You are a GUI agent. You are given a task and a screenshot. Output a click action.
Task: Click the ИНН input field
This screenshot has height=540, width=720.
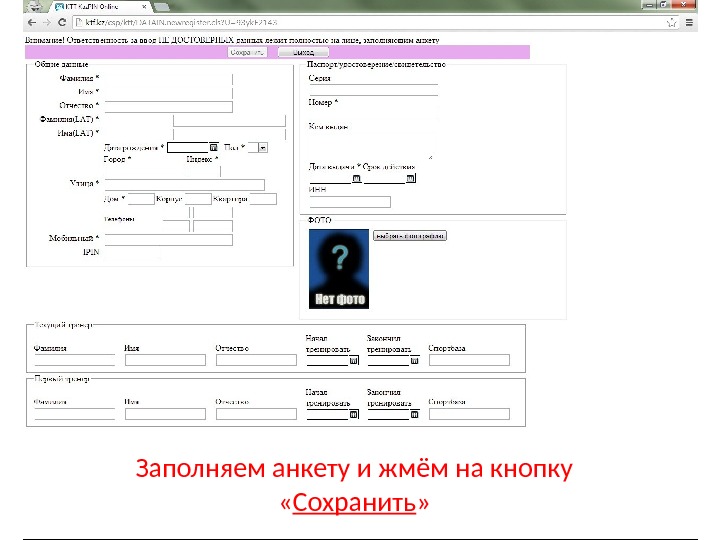point(350,202)
